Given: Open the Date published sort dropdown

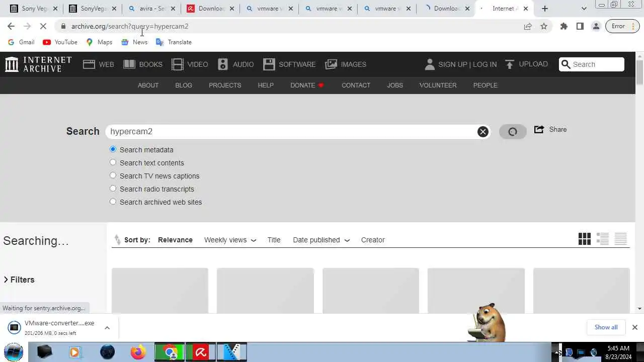Looking at the screenshot, I should point(321,240).
